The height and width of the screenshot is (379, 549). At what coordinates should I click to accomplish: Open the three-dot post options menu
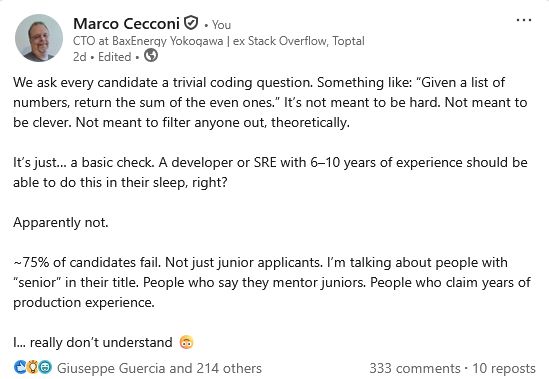click(x=524, y=20)
